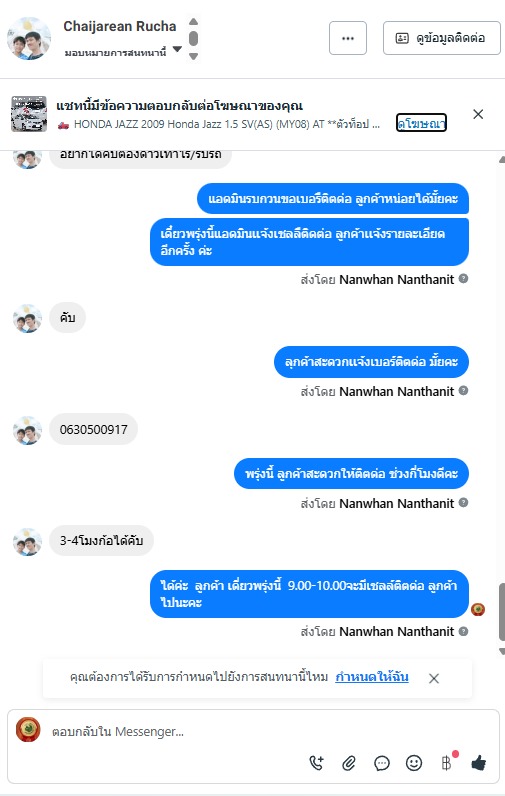505x796 pixels.
Task: Send a thumbs up like
Action: click(479, 762)
